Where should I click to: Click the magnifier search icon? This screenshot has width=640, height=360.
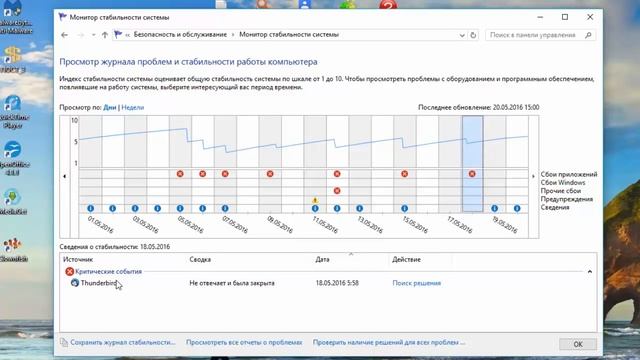(588, 35)
